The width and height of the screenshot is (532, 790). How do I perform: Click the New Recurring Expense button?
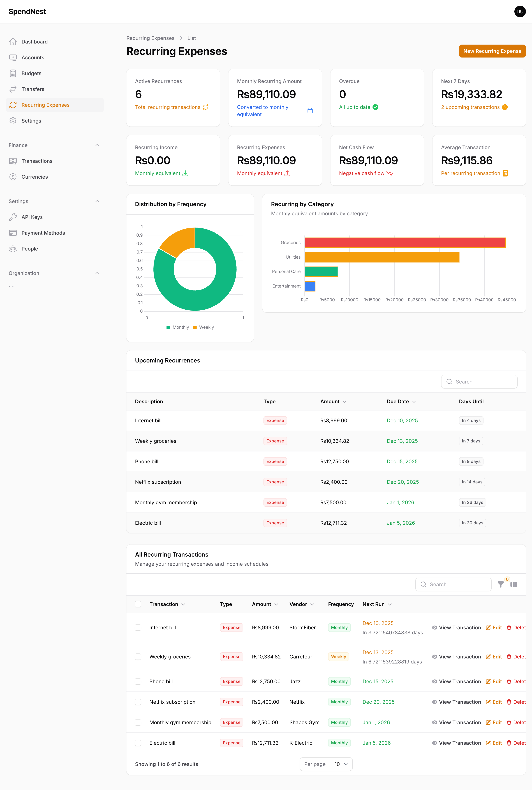pyautogui.click(x=492, y=51)
